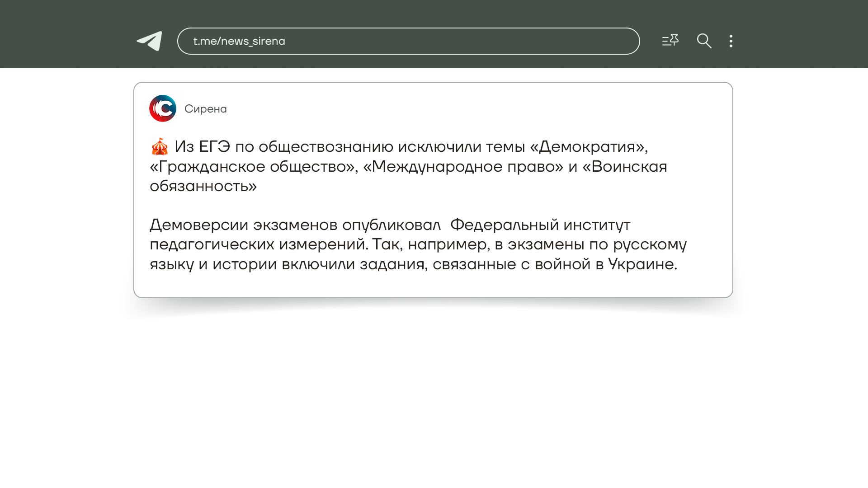Image resolution: width=868 pixels, height=488 pixels.
Task: Click the phrase русскому языку in the post body
Action: pyautogui.click(x=649, y=244)
